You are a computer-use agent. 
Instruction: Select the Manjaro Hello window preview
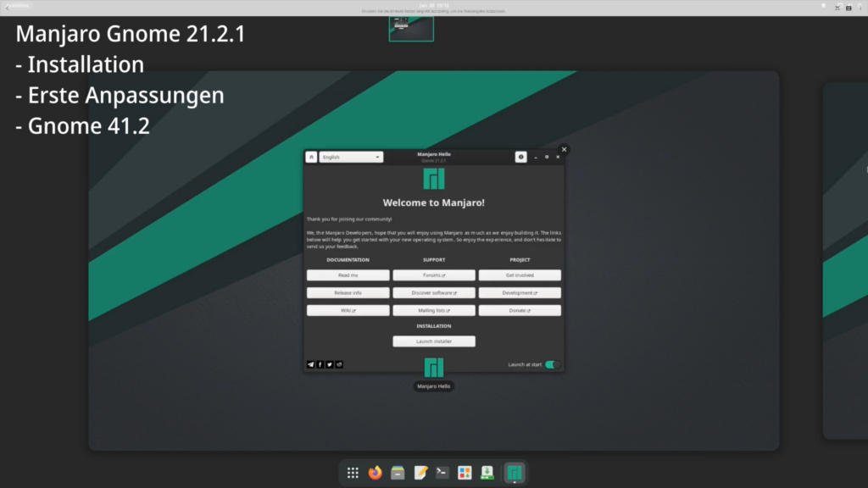[434, 260]
